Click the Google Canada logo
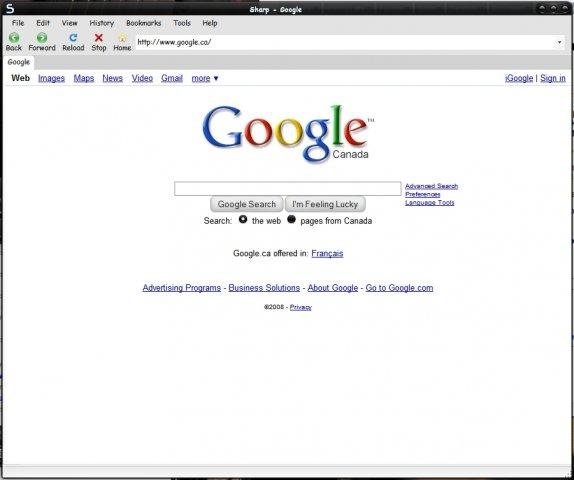 coord(288,133)
